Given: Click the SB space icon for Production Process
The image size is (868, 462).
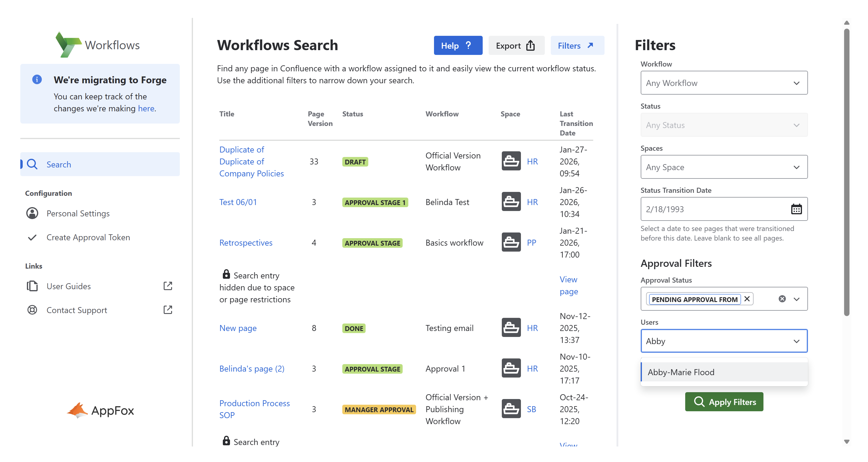Looking at the screenshot, I should (511, 409).
